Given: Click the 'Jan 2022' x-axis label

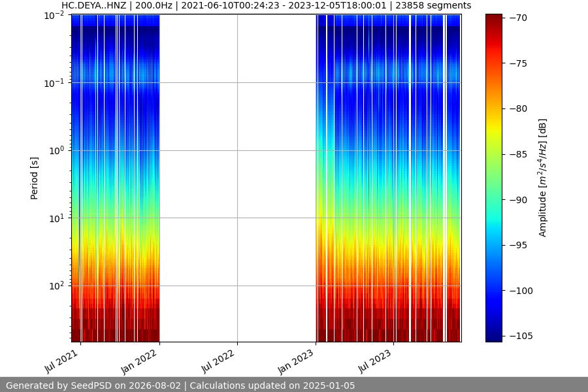Looking at the screenshot, I should (x=139, y=363).
